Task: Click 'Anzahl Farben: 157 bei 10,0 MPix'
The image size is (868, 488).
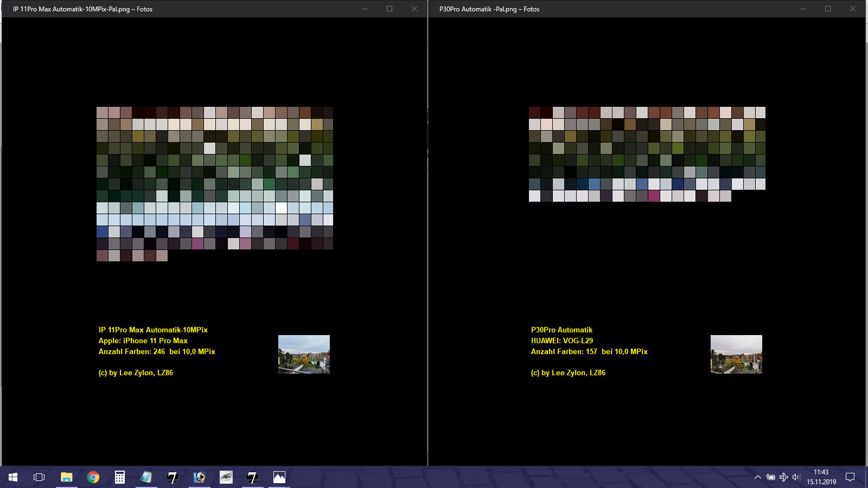Action: [x=589, y=351]
